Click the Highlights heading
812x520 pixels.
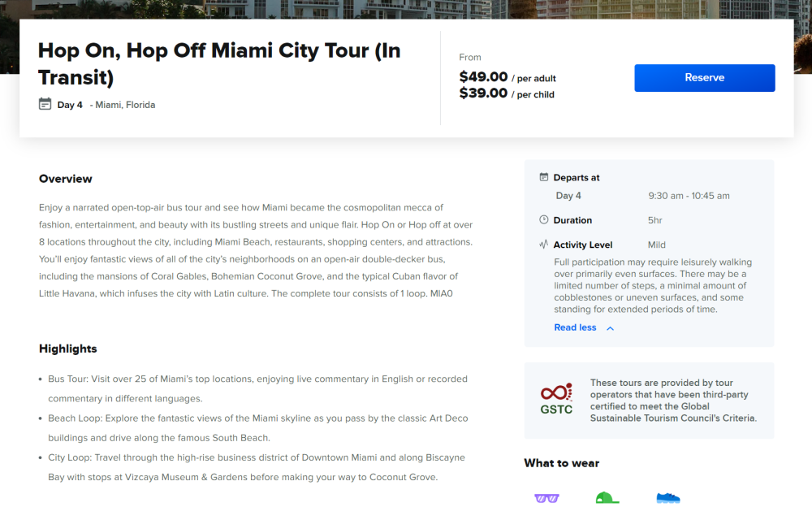coord(68,349)
